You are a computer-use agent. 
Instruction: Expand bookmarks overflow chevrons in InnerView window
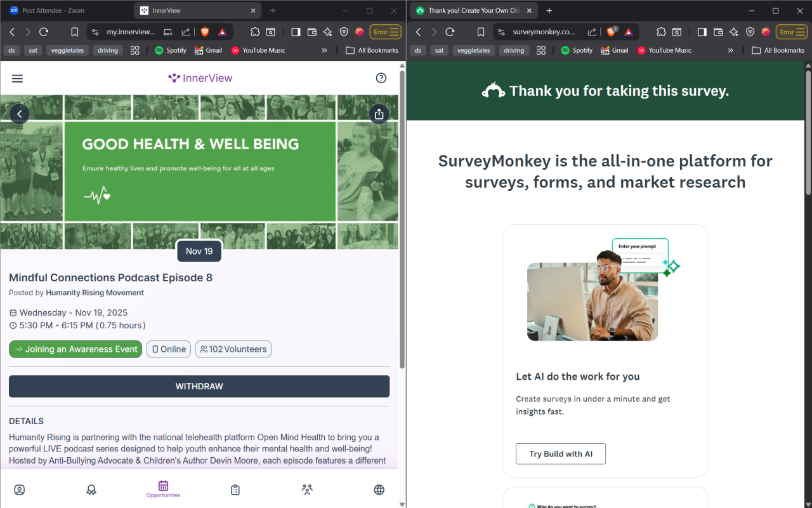tap(325, 50)
